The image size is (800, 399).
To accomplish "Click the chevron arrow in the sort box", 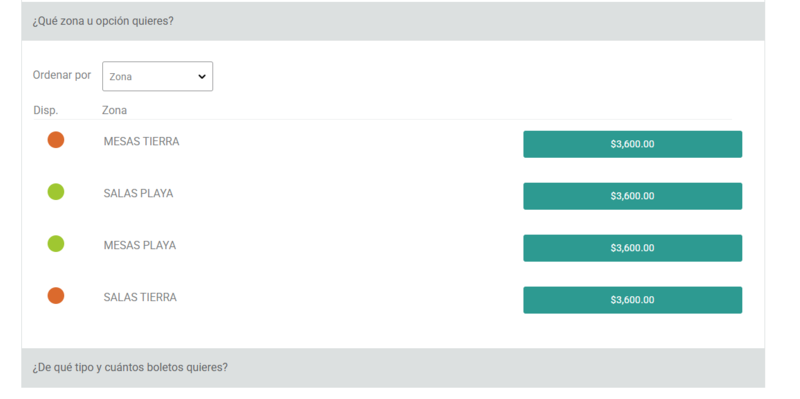I will pyautogui.click(x=202, y=77).
